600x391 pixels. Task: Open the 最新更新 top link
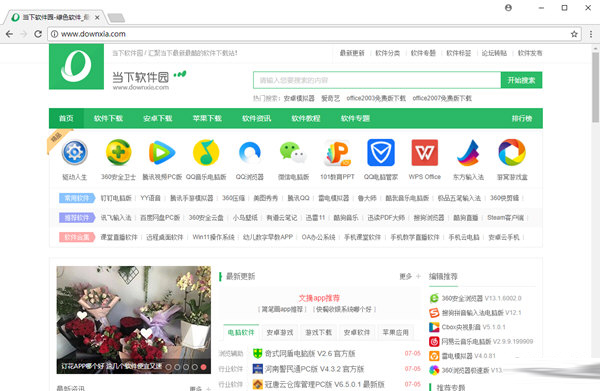pos(352,53)
